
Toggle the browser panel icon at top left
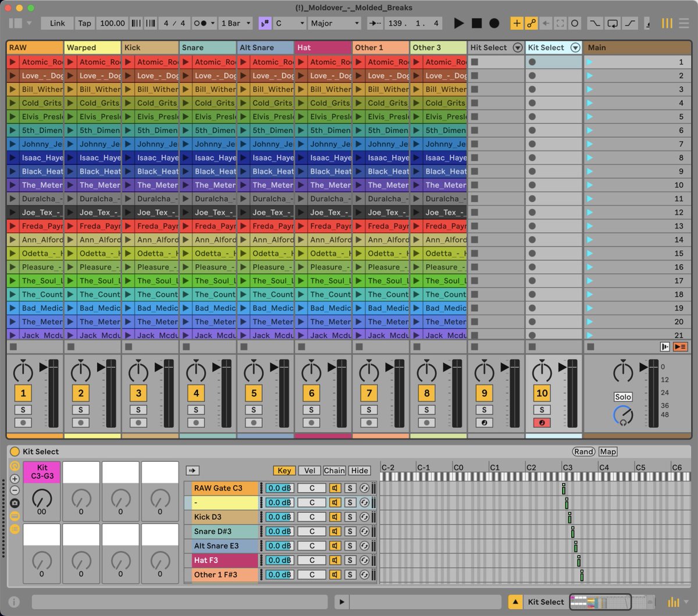click(16, 23)
